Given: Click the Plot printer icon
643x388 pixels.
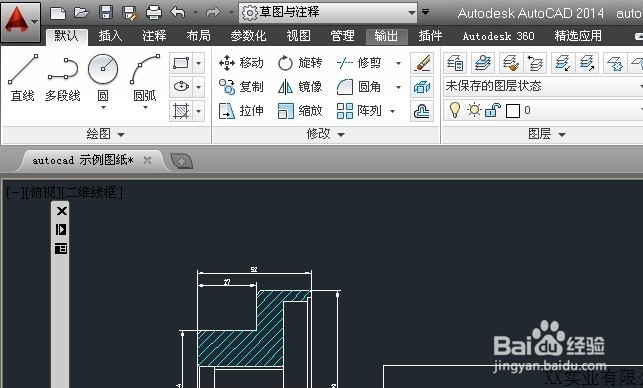Looking at the screenshot, I should [154, 13].
